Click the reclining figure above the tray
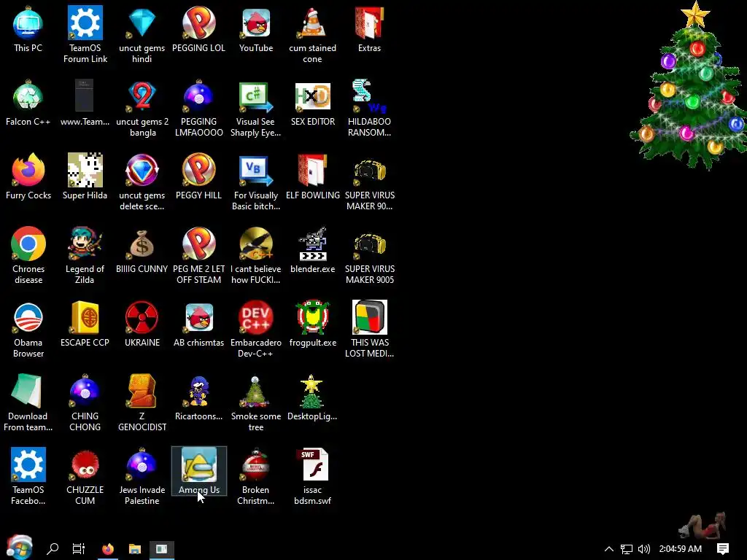 click(703, 526)
